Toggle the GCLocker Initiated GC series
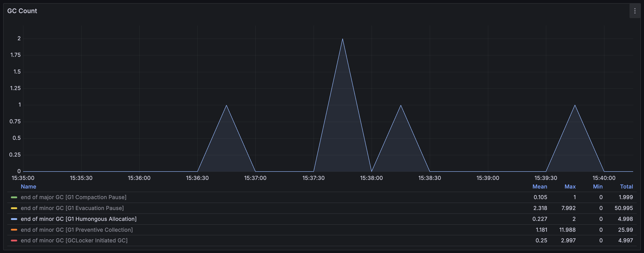644x253 pixels. coord(74,241)
